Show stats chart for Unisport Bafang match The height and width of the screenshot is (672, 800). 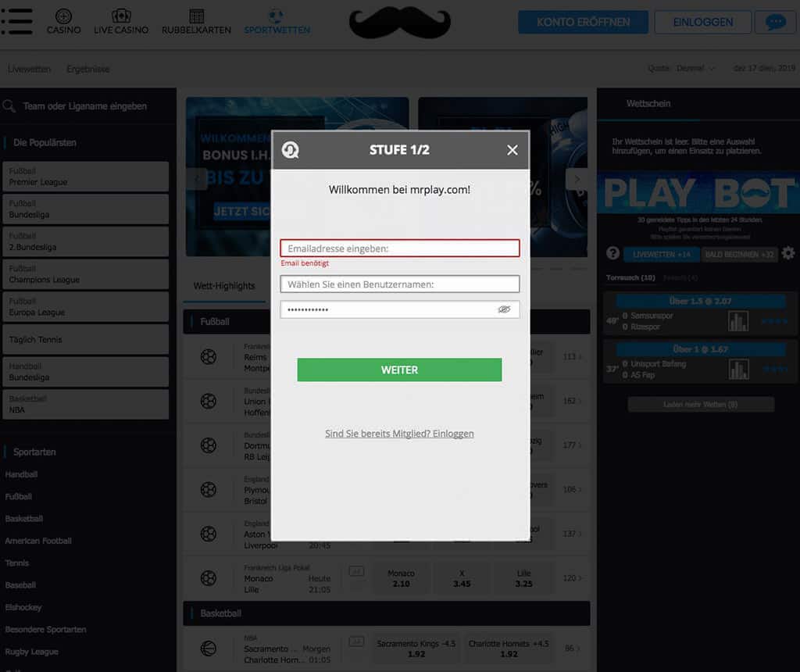[x=738, y=369]
